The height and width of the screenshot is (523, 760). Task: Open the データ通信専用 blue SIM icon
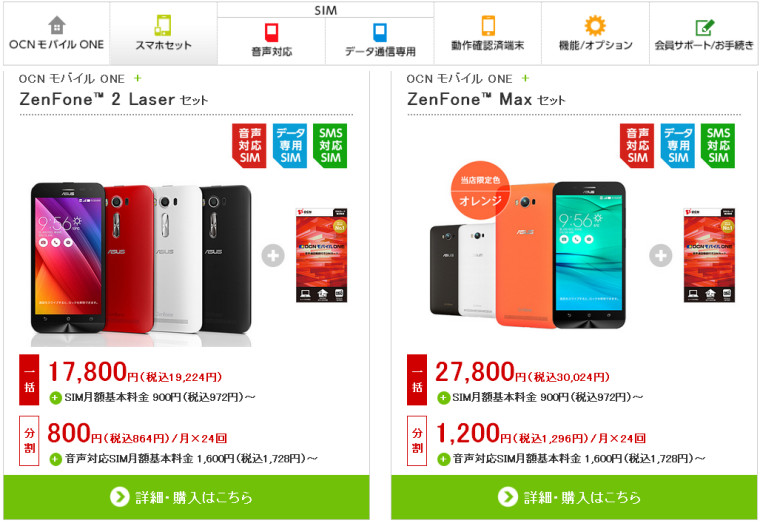[x=380, y=33]
